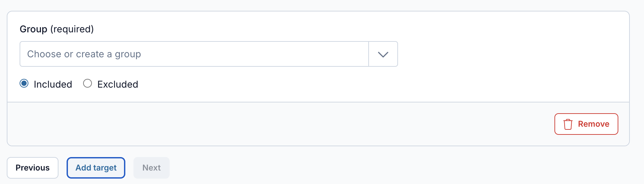
Task: Select the Excluded radio button
Action: click(88, 83)
